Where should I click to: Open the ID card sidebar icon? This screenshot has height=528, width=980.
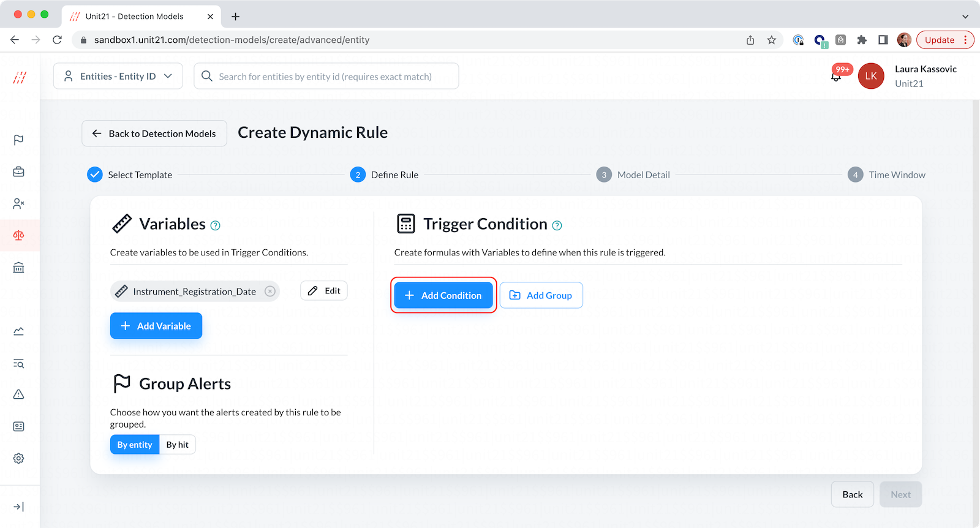[x=19, y=426]
